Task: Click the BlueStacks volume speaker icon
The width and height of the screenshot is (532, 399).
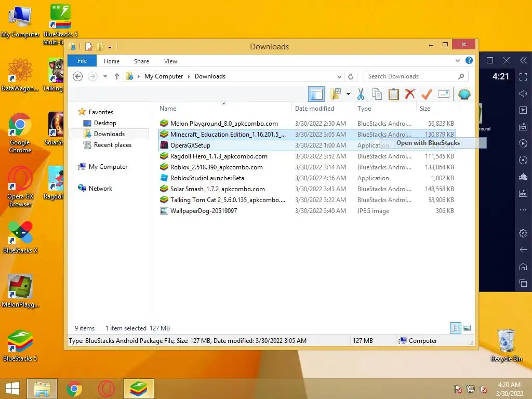Action: tap(523, 94)
